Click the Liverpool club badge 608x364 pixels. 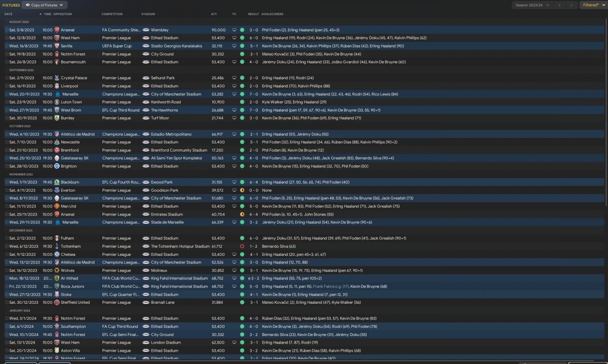tap(57, 86)
